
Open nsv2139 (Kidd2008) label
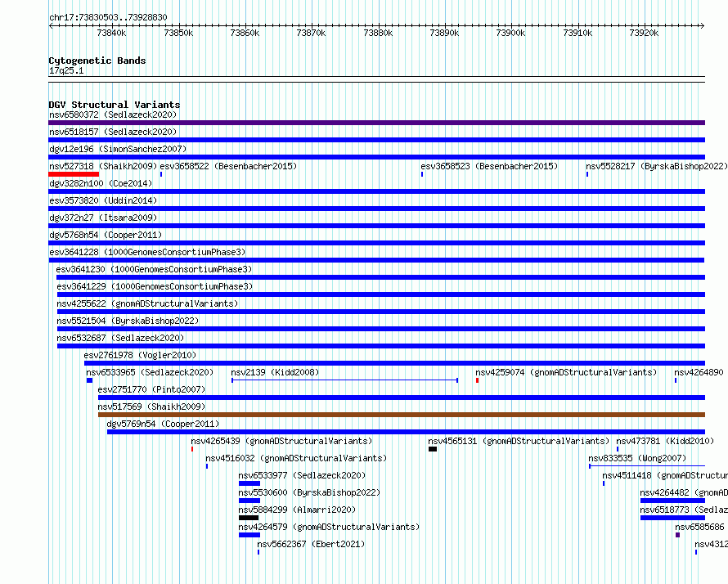click(x=275, y=372)
